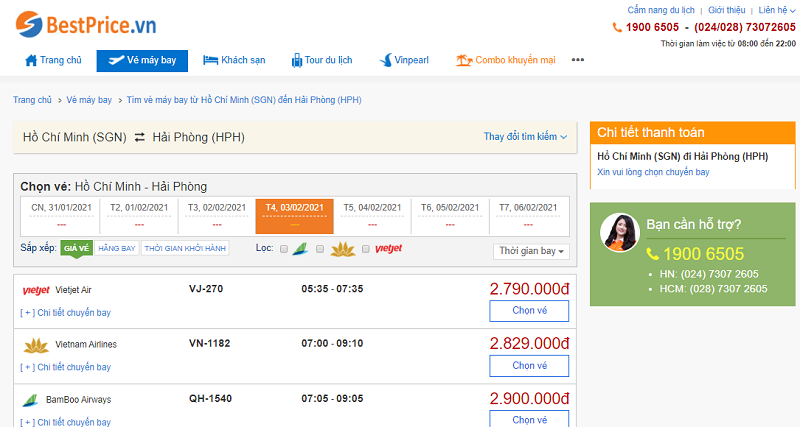800x427 pixels.
Task: Go to the Trang chủ menu item
Action: 53,60
